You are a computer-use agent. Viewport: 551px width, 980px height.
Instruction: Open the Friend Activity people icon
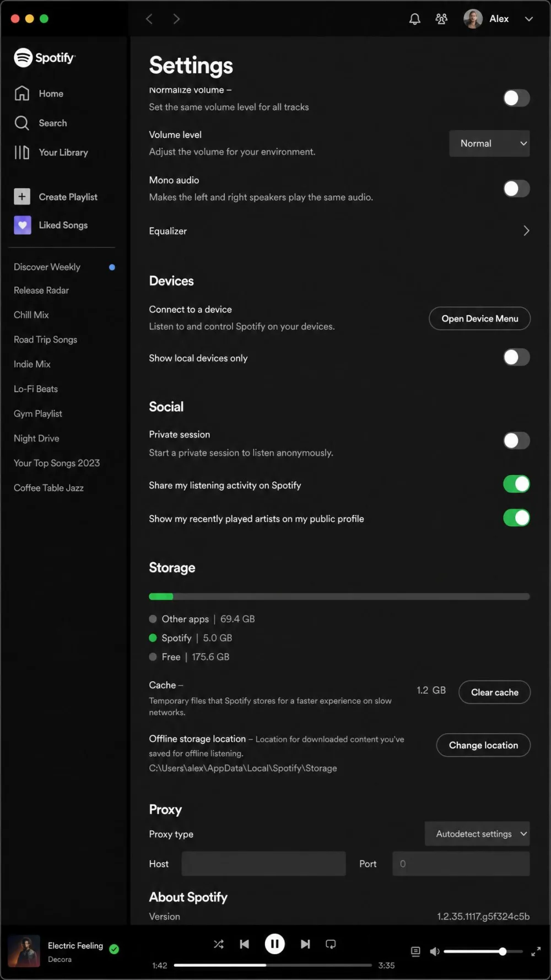(x=441, y=19)
